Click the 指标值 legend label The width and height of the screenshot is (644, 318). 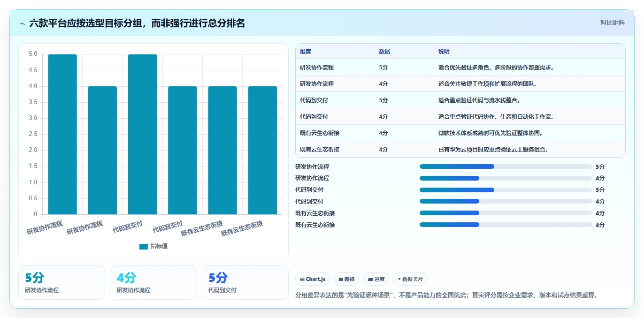(x=159, y=246)
